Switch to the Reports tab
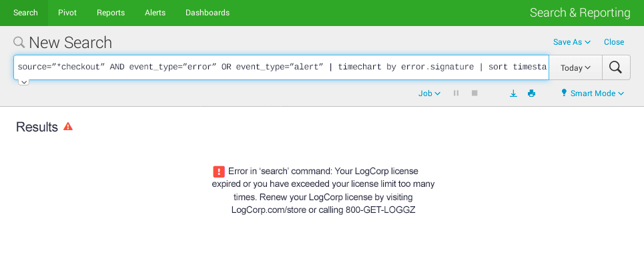The image size is (644, 277). [x=111, y=13]
